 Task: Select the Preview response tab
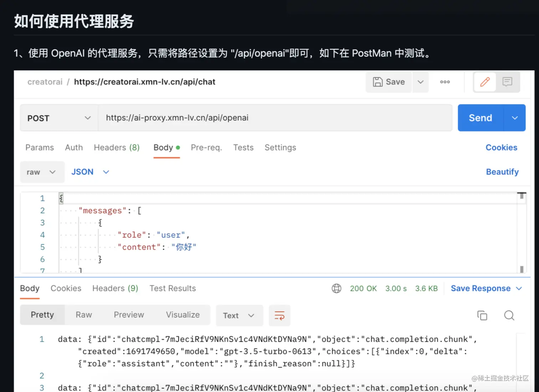pos(129,315)
